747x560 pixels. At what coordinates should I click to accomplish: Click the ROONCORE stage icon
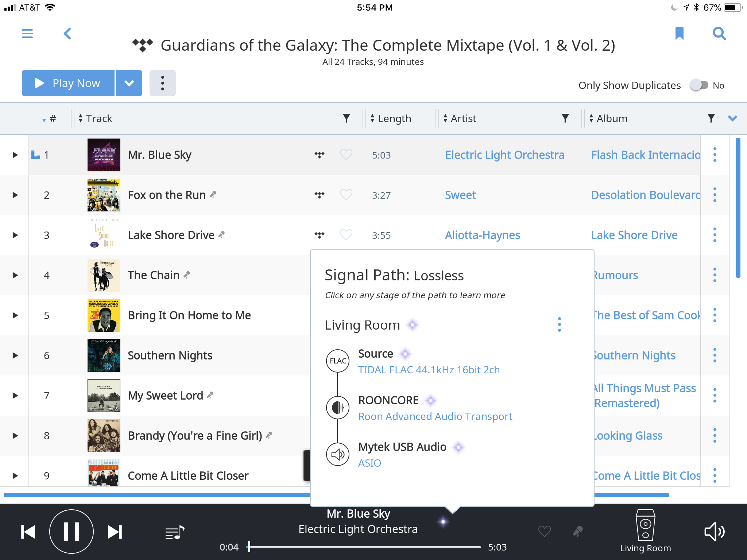(x=338, y=408)
